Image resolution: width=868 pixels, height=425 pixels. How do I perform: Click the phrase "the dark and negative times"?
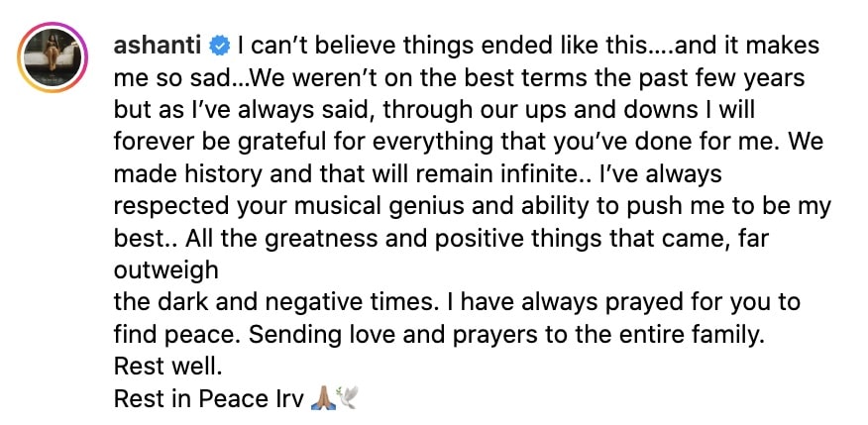coord(247,301)
